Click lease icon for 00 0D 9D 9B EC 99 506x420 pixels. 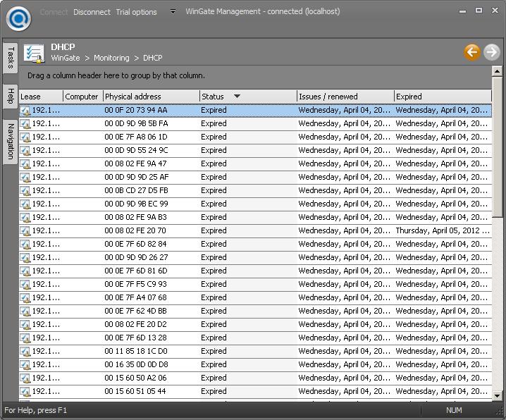(x=25, y=204)
